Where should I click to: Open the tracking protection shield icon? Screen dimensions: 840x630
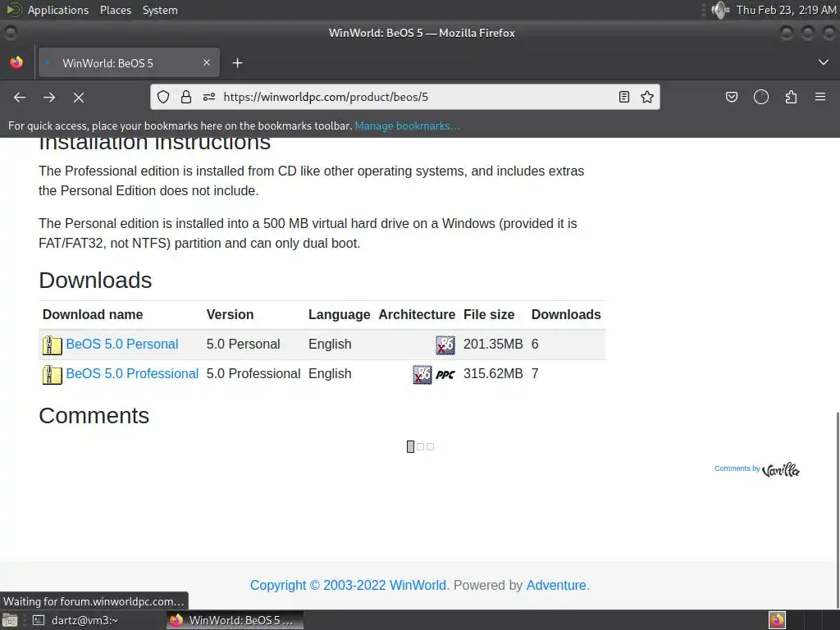point(163,97)
